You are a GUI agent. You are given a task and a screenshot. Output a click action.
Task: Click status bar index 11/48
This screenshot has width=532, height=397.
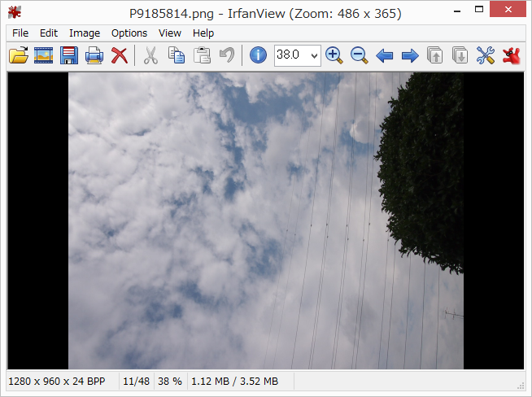(136, 382)
